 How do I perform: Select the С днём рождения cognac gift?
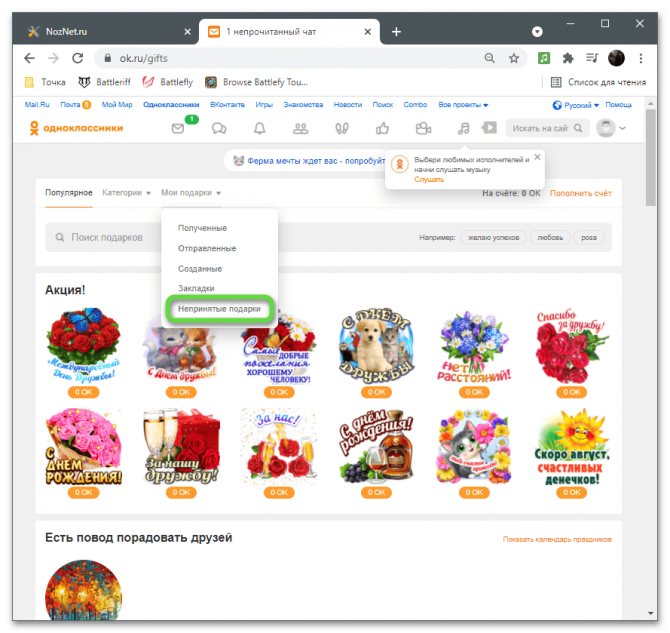click(376, 446)
